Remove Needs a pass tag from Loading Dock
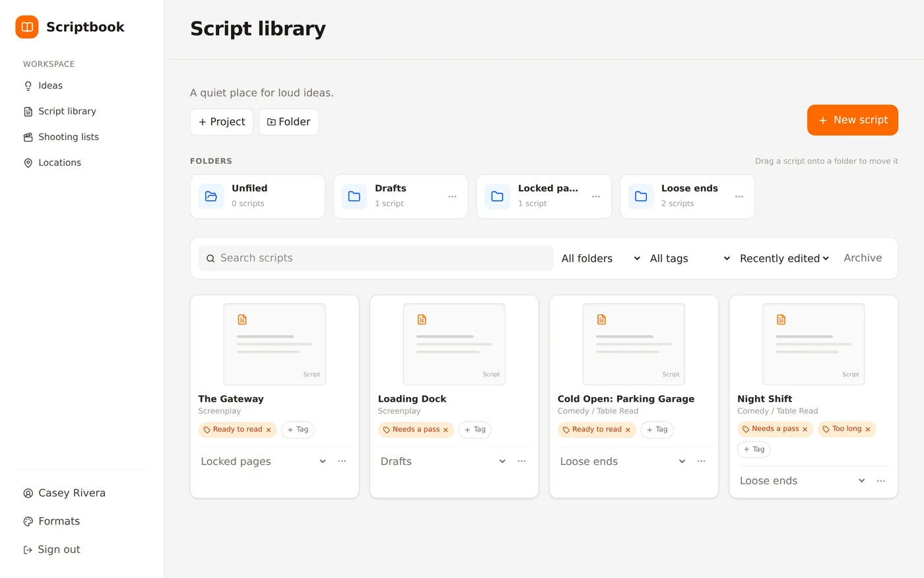This screenshot has height=578, width=924. click(x=445, y=430)
